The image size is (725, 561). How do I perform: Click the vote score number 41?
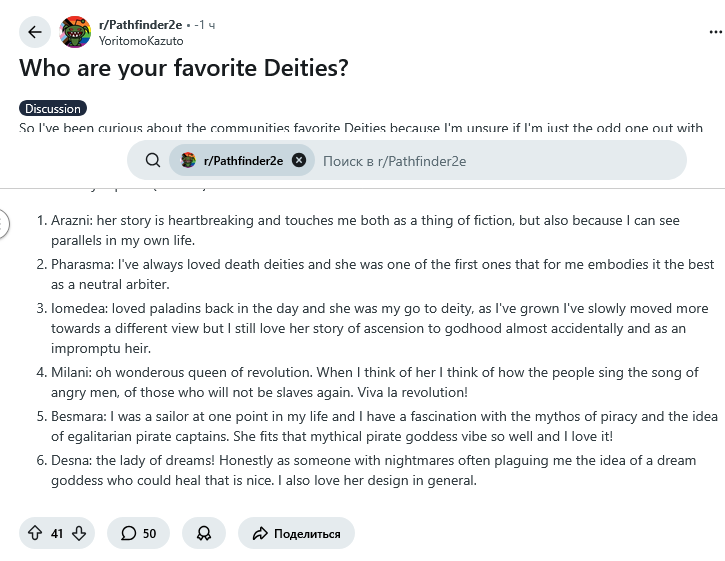pyautogui.click(x=57, y=533)
